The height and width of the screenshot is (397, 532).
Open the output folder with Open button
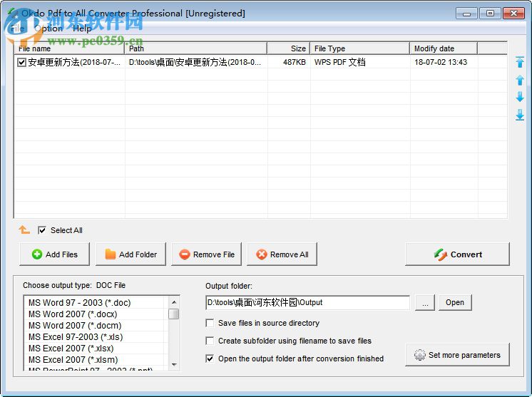[455, 302]
